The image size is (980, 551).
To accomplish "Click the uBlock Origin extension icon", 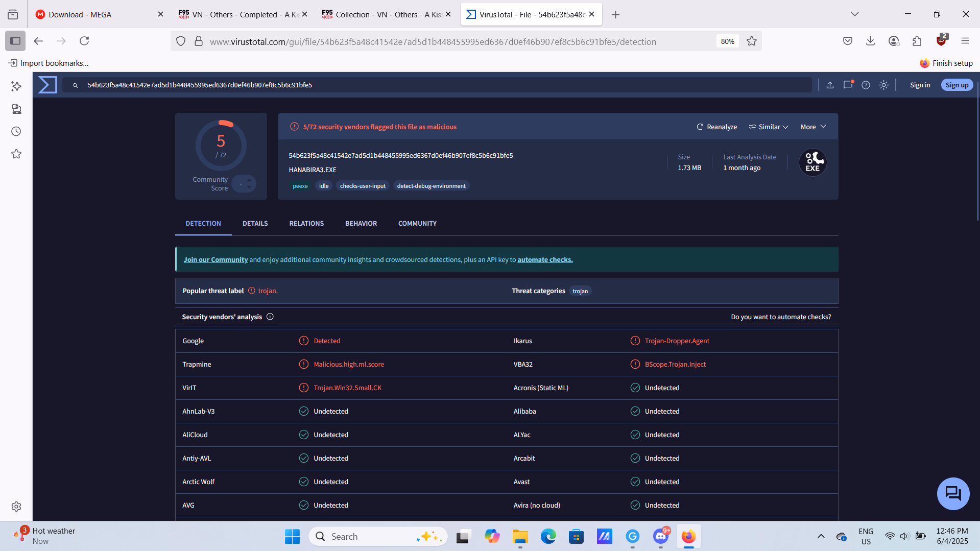I will [941, 40].
